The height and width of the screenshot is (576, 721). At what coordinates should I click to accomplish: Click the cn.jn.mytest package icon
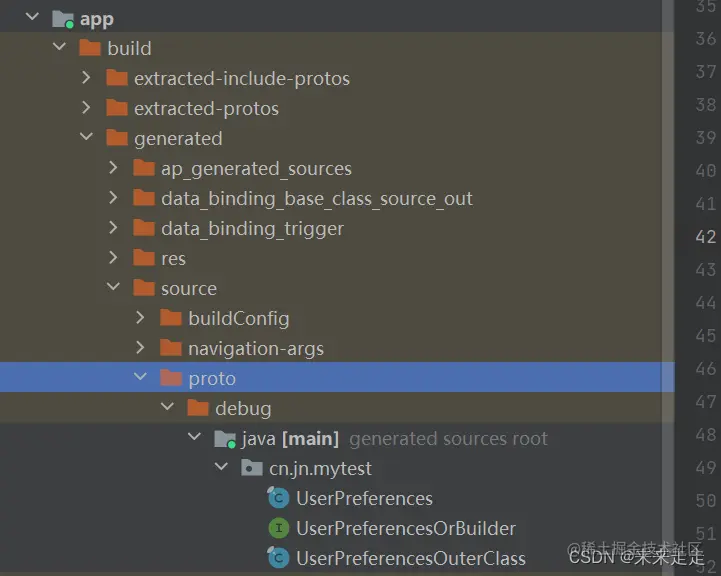(252, 468)
